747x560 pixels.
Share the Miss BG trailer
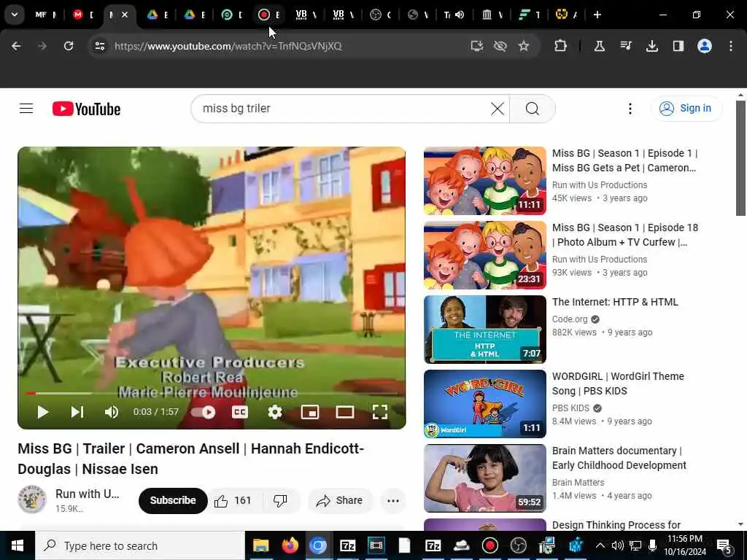(x=340, y=500)
